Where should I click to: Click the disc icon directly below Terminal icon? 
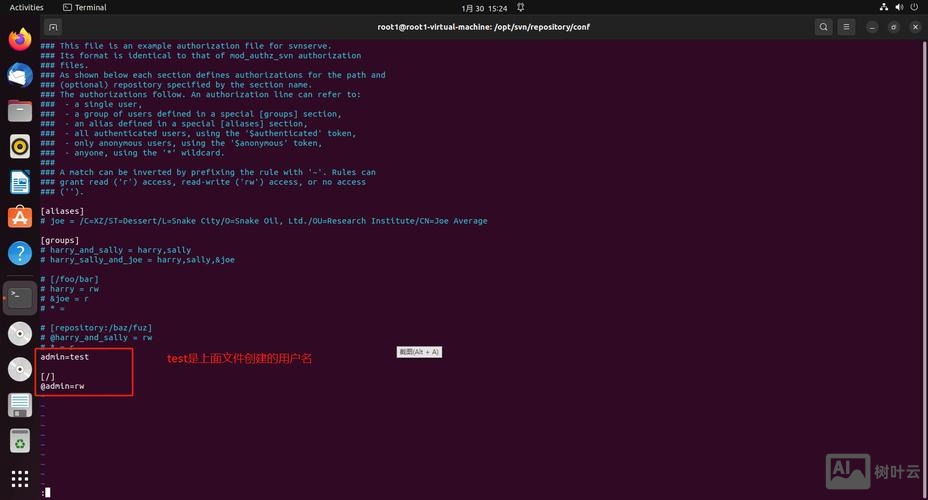tap(20, 333)
